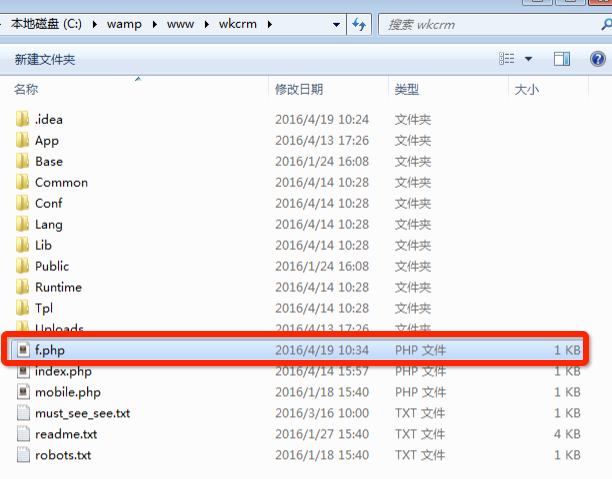Image resolution: width=612 pixels, height=479 pixels.
Task: Select the must_see_see.txt file
Action: tap(82, 413)
